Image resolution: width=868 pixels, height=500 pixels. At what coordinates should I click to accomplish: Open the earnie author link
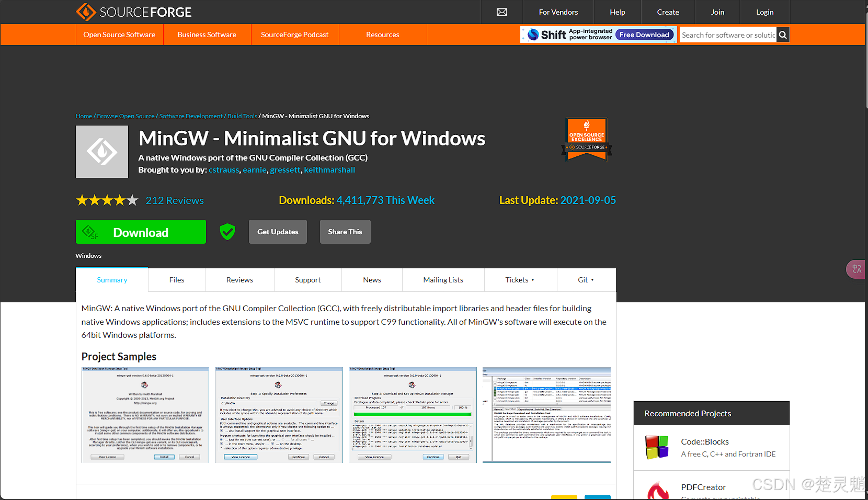[255, 170]
